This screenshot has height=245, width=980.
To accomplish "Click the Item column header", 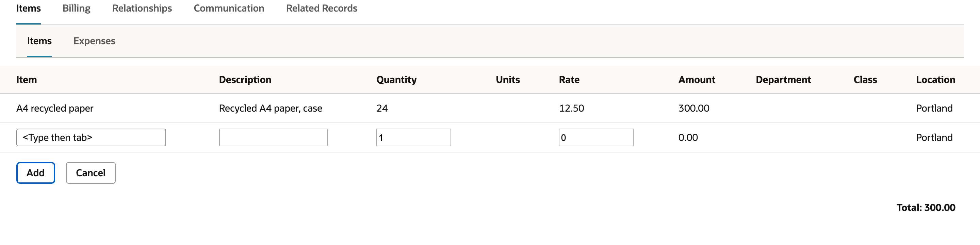I will (x=27, y=80).
